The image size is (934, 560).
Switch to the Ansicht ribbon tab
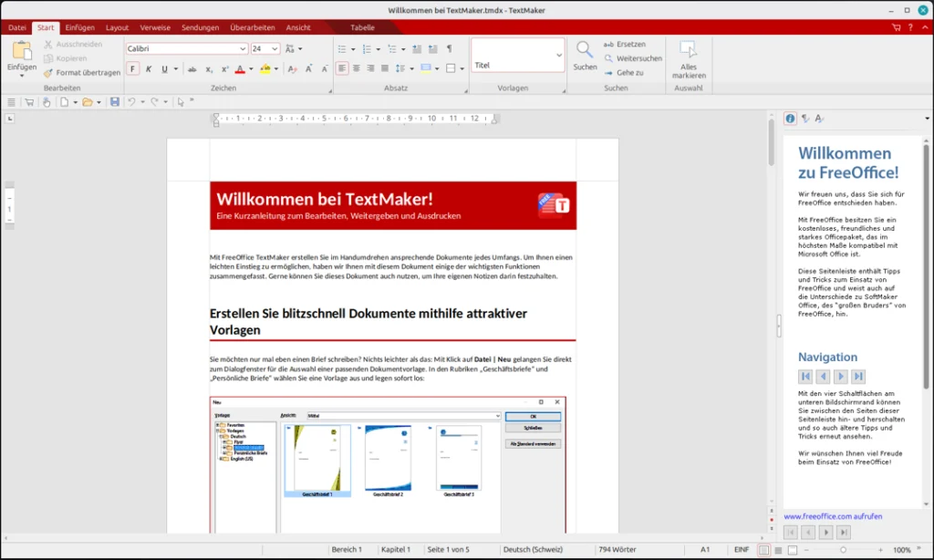[298, 27]
